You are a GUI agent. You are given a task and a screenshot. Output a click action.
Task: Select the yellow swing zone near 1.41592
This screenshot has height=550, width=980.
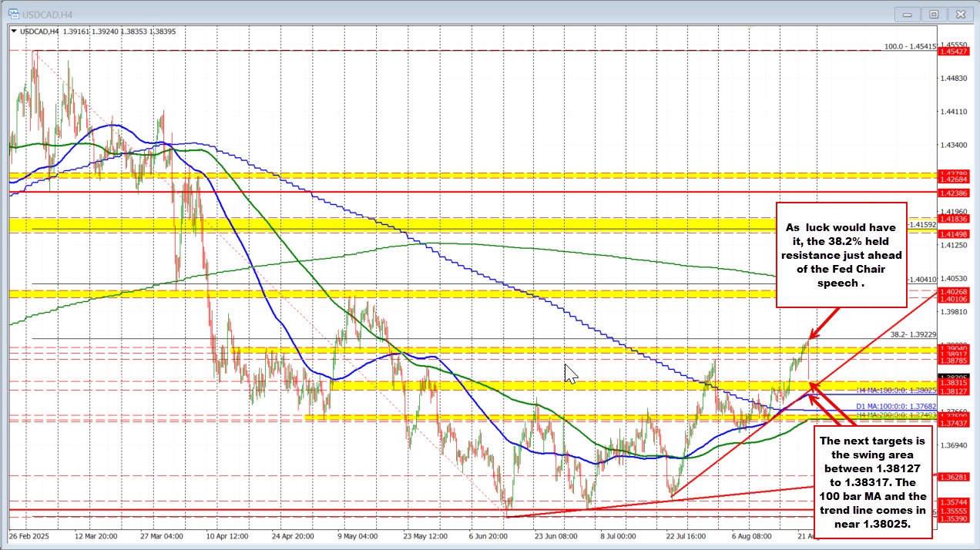(x=462, y=225)
